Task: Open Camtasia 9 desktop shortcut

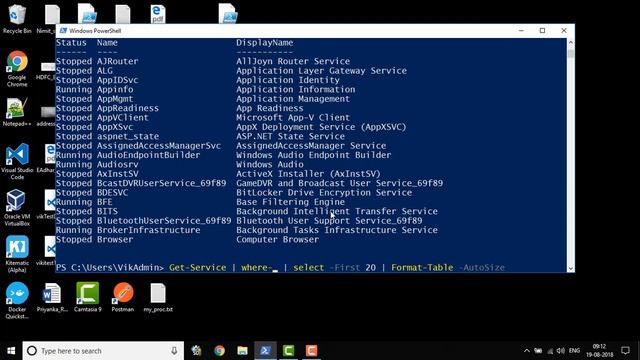Action: (87, 298)
